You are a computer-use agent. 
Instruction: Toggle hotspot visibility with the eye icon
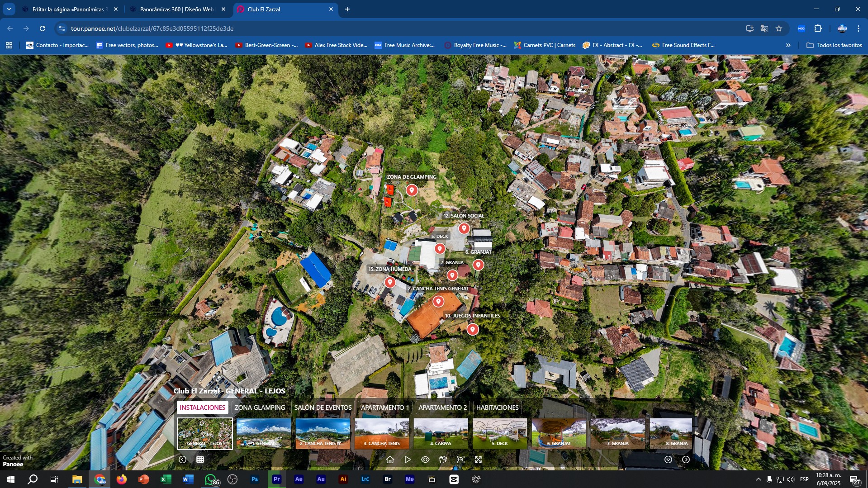click(425, 460)
